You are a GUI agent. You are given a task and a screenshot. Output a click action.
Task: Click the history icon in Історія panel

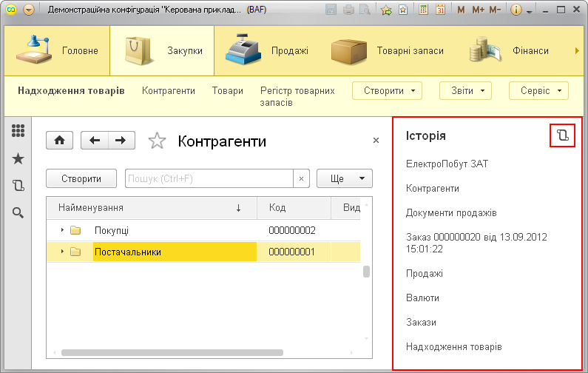(x=562, y=135)
